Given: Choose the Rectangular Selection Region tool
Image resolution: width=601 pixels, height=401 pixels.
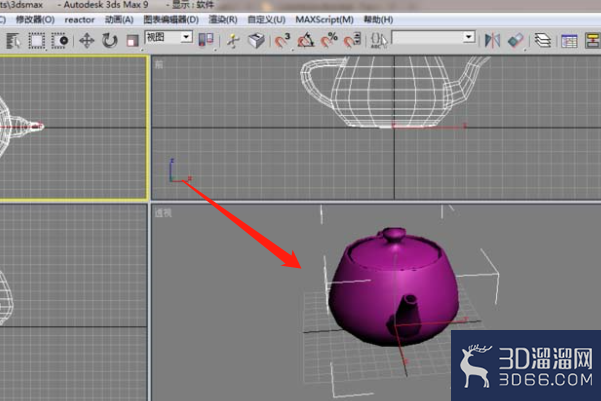Looking at the screenshot, I should (x=37, y=40).
